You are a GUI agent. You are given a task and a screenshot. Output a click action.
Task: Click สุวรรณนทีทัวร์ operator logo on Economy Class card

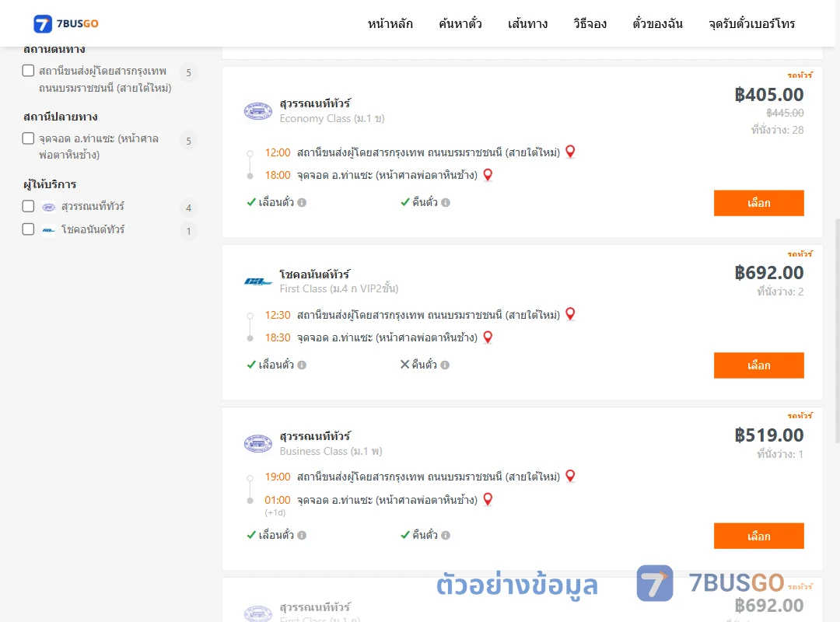coord(258,111)
